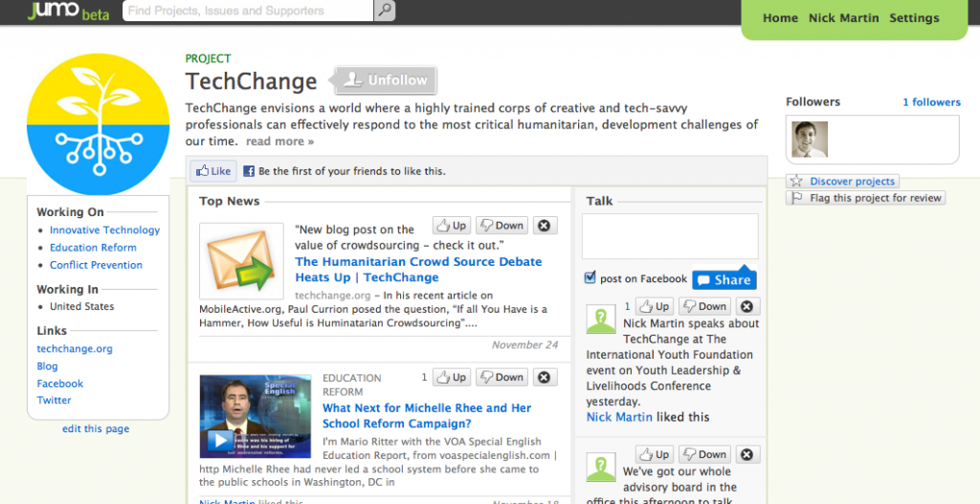Visit techchange.org from Links section
980x504 pixels.
pyautogui.click(x=75, y=348)
